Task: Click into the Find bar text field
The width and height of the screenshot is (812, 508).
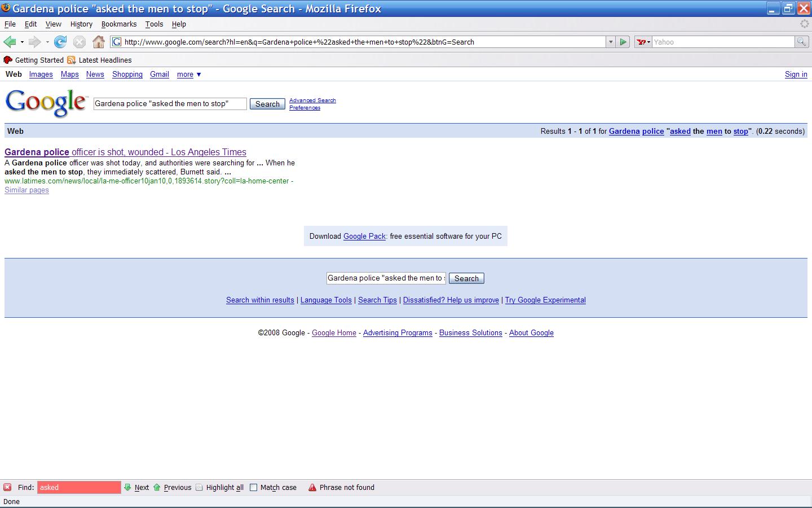Action: (79, 487)
